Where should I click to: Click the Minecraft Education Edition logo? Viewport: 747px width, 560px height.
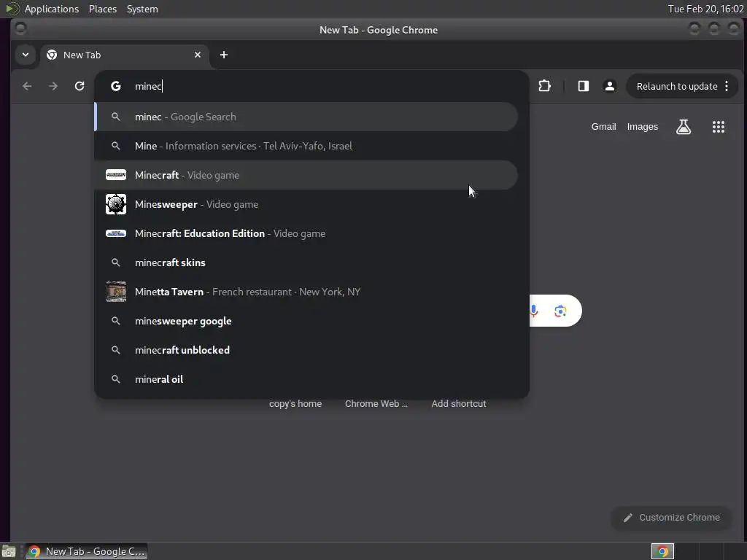pos(116,233)
